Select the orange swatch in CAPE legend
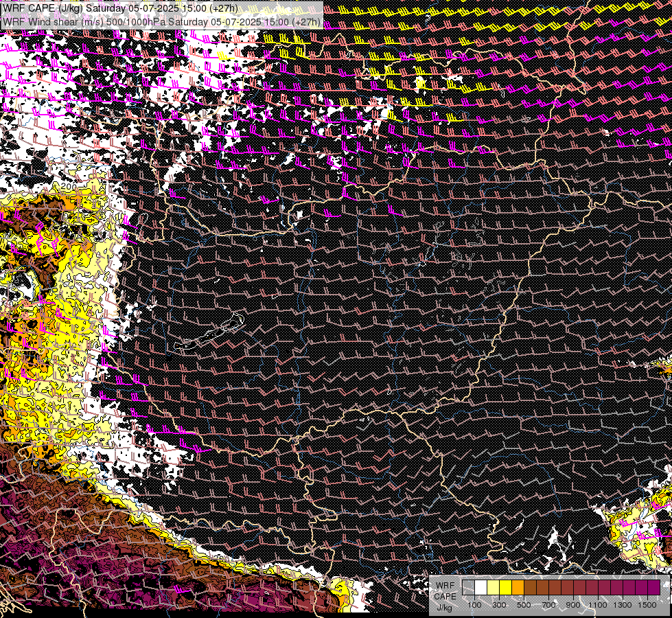The height and width of the screenshot is (618, 672). pos(518,588)
